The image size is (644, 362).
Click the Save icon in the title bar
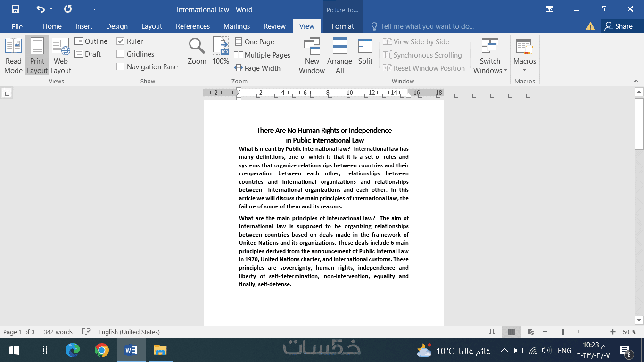tap(15, 9)
